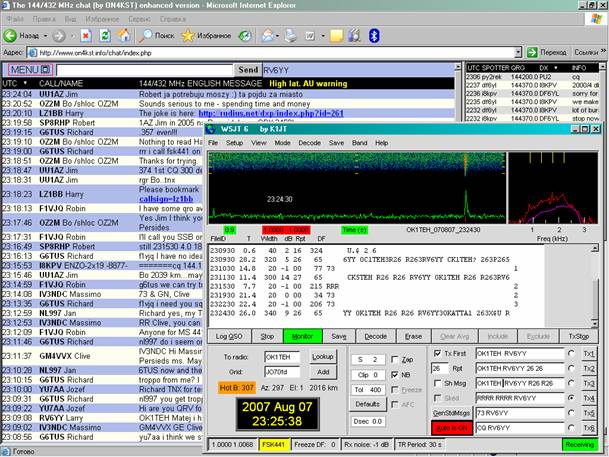Image resolution: width=609 pixels, height=457 pixels.
Task: Select the Tx3 radio button
Action: 571,383
